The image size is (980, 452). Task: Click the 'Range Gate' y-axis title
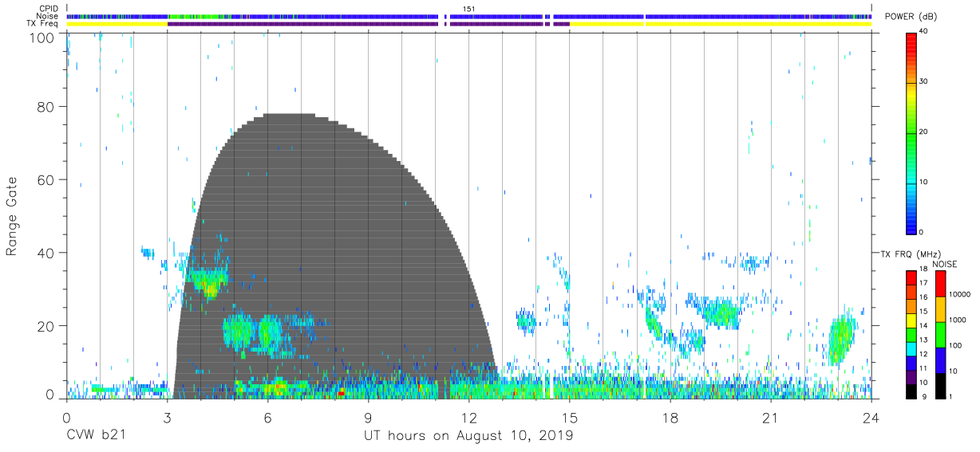12,216
